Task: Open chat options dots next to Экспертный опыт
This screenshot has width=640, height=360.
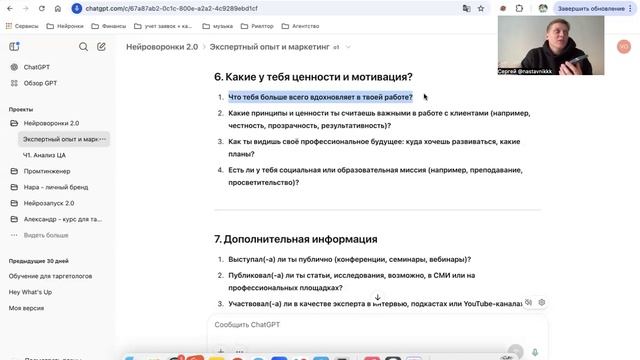Action: click(x=103, y=139)
